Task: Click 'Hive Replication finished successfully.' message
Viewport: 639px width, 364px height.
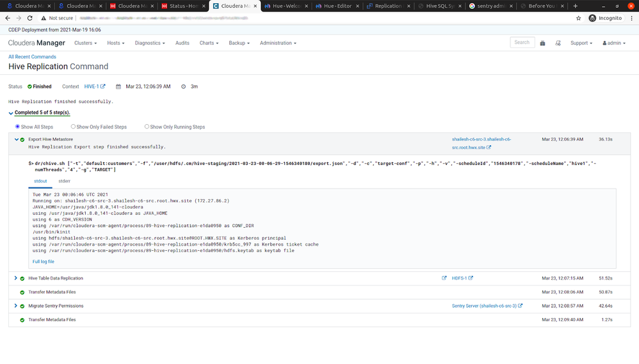Action: 61,101
